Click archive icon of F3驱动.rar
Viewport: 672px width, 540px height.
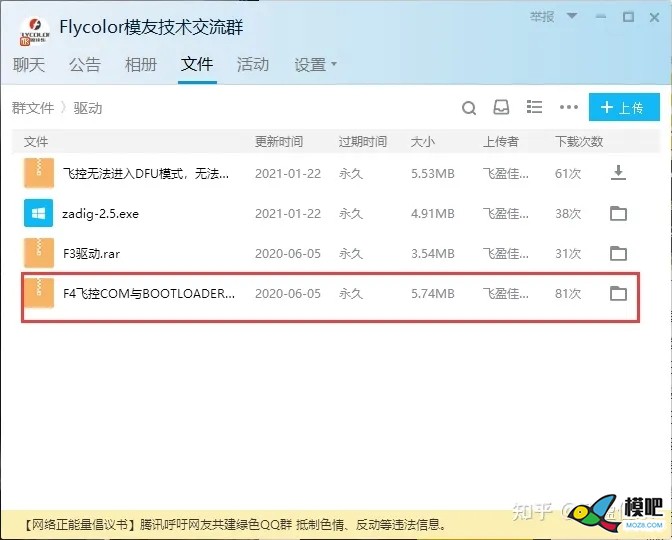coord(39,253)
